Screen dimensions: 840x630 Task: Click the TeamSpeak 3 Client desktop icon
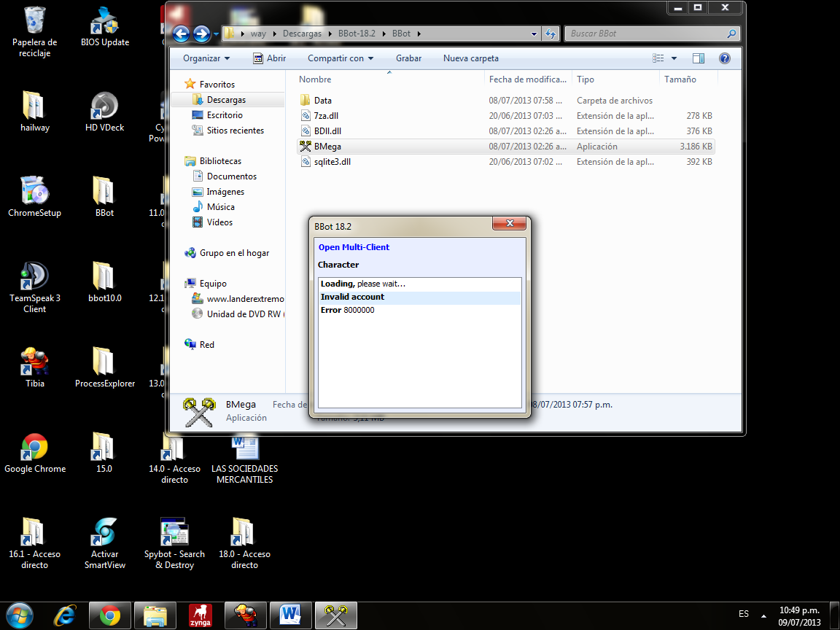coord(34,278)
